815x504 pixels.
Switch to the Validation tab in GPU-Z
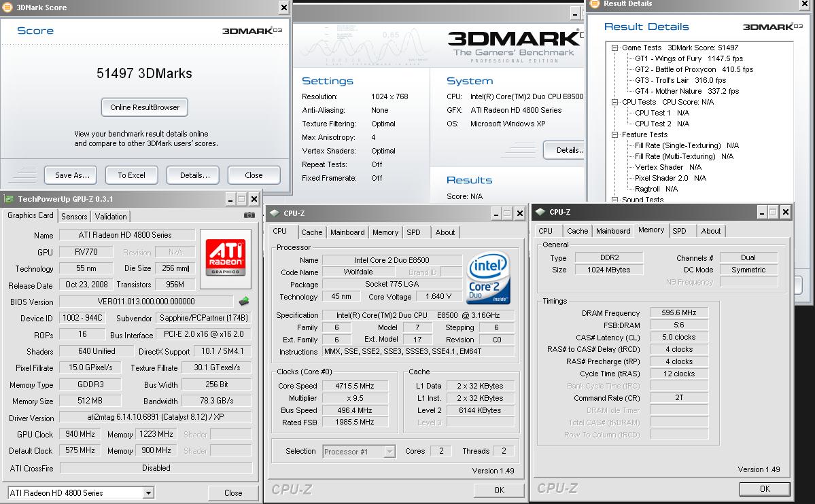coord(111,216)
